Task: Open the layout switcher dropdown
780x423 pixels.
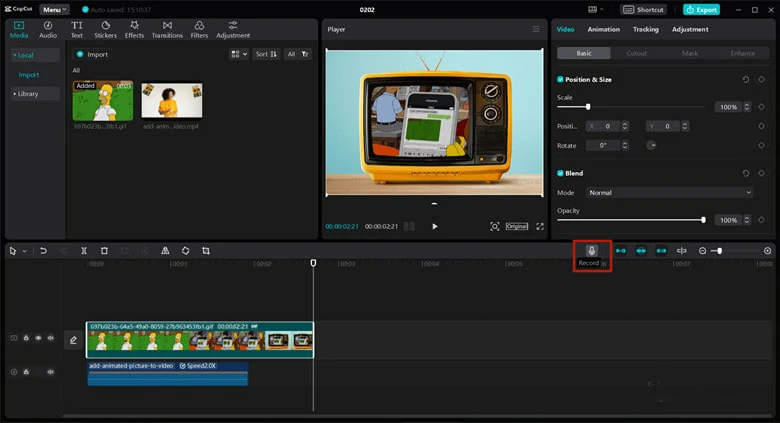Action: [595, 9]
